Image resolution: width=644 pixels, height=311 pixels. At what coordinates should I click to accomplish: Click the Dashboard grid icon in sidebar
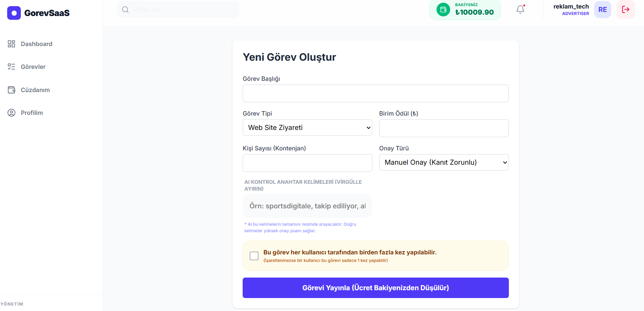[12, 44]
